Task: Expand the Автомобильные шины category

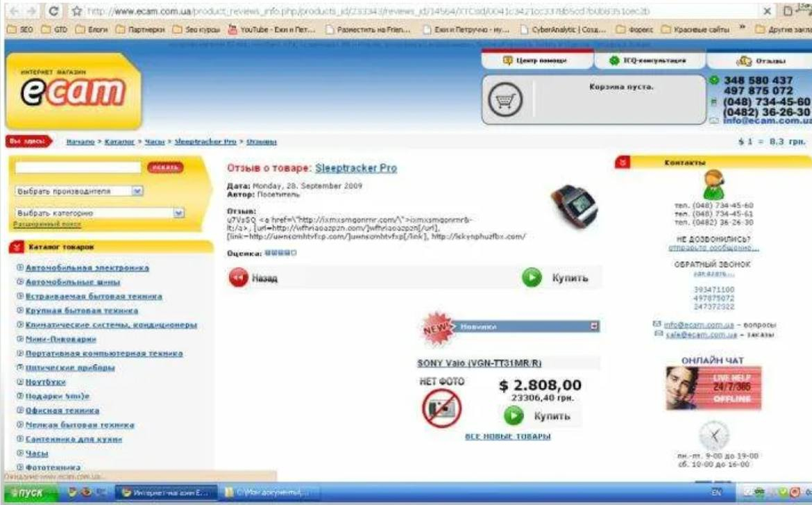Action: tap(20, 281)
